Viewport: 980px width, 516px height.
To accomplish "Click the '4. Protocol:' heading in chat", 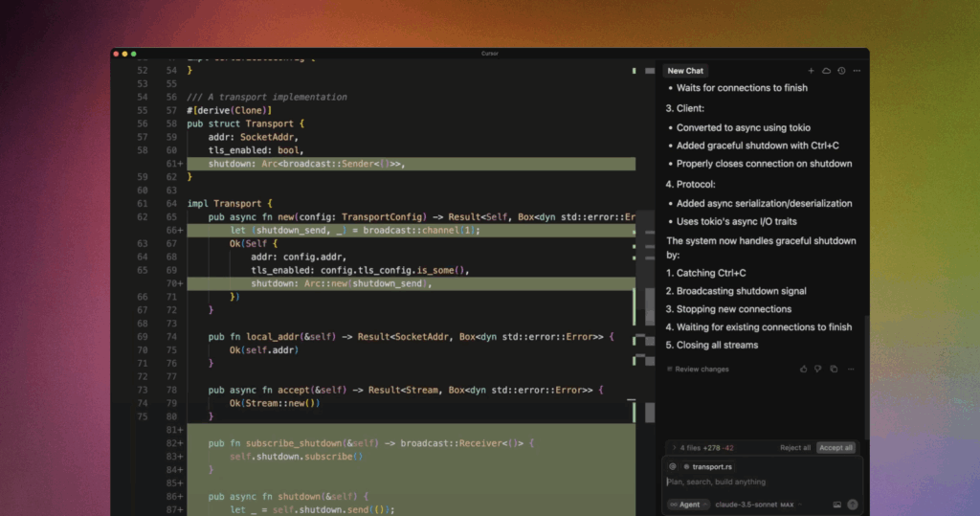I will [x=691, y=185].
